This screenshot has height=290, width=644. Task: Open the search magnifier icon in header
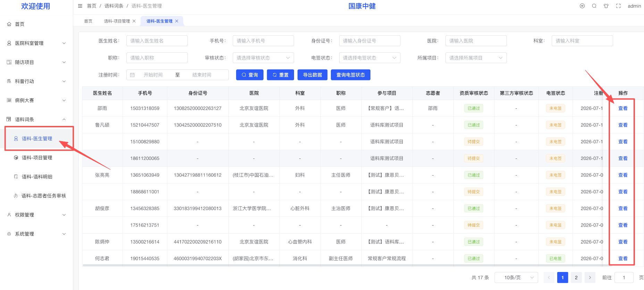(594, 6)
